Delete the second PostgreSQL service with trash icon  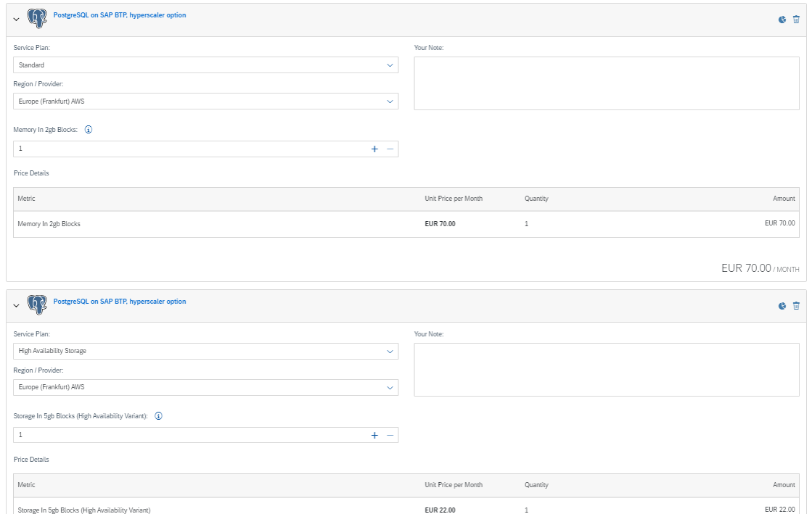tap(796, 306)
